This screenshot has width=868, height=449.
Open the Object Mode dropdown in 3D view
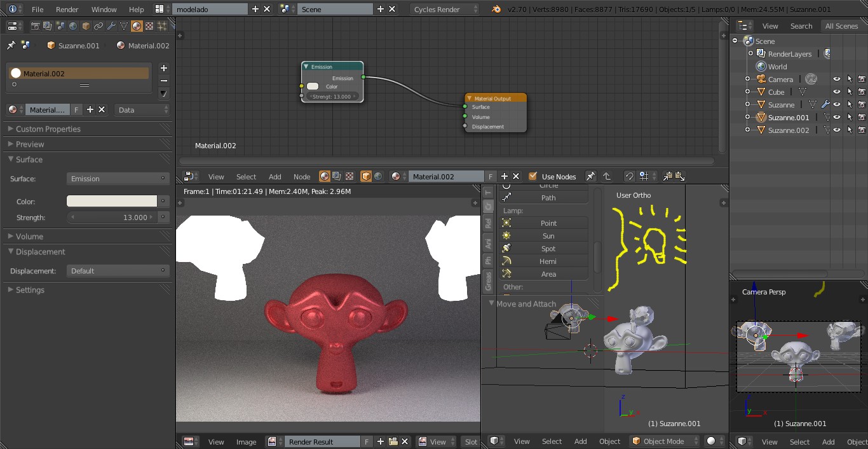tap(664, 441)
